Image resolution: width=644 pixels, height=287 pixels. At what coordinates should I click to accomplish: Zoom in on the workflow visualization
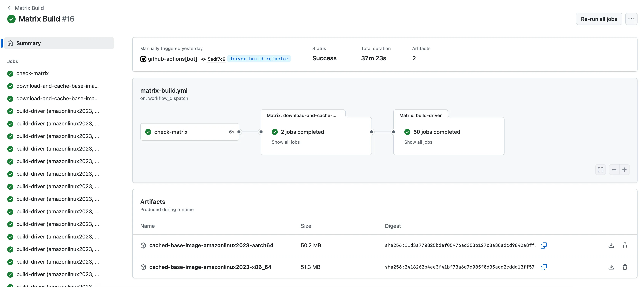point(625,170)
